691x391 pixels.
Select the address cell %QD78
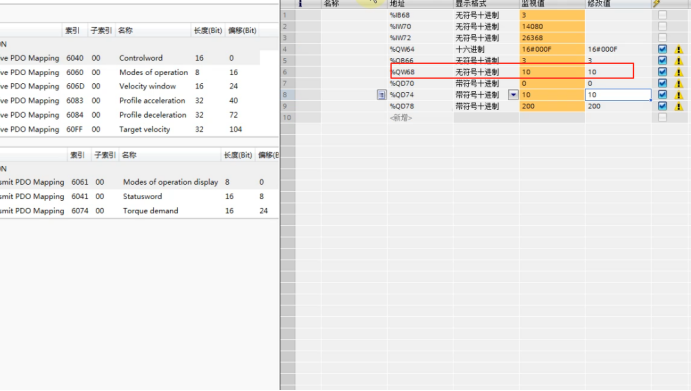[402, 106]
